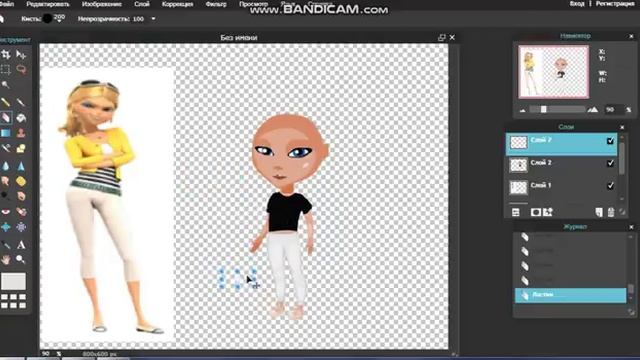The image size is (640, 360).
Task: Select the Lasso tool
Action: point(21,69)
